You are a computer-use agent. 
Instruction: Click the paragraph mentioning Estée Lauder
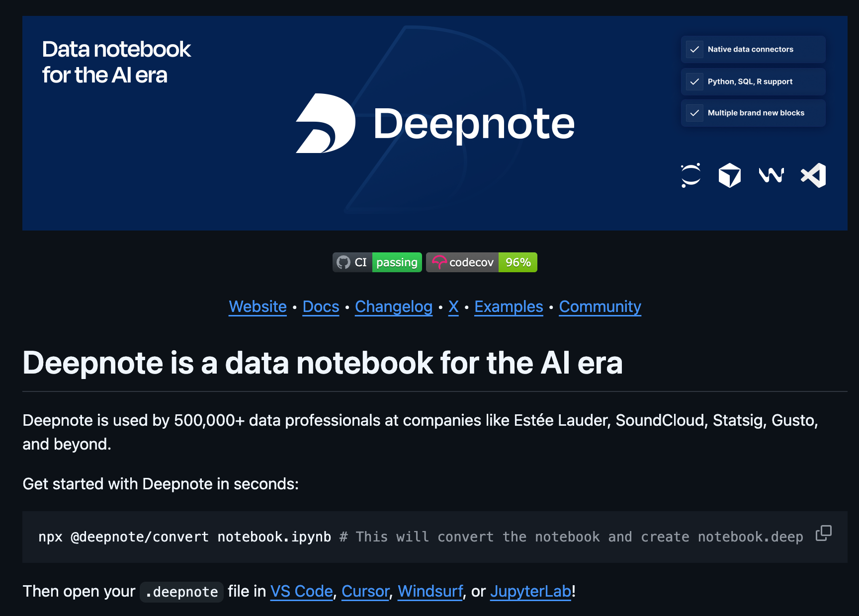tap(420, 432)
